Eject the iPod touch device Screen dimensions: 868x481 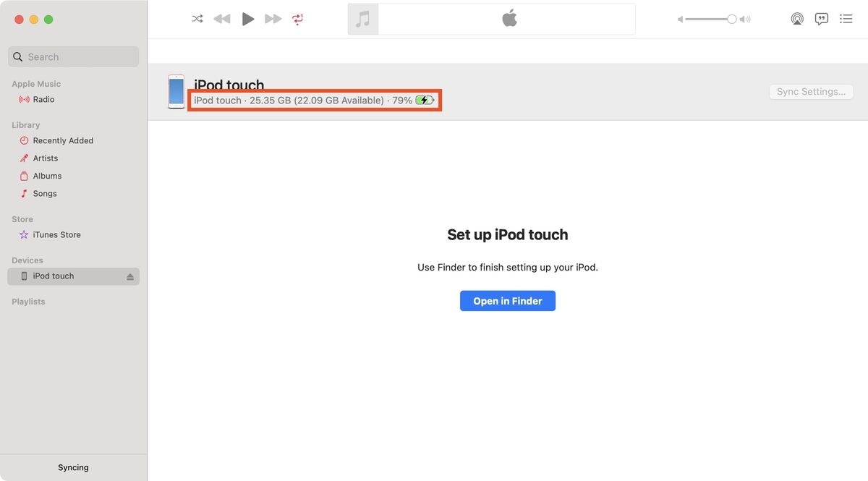click(130, 276)
